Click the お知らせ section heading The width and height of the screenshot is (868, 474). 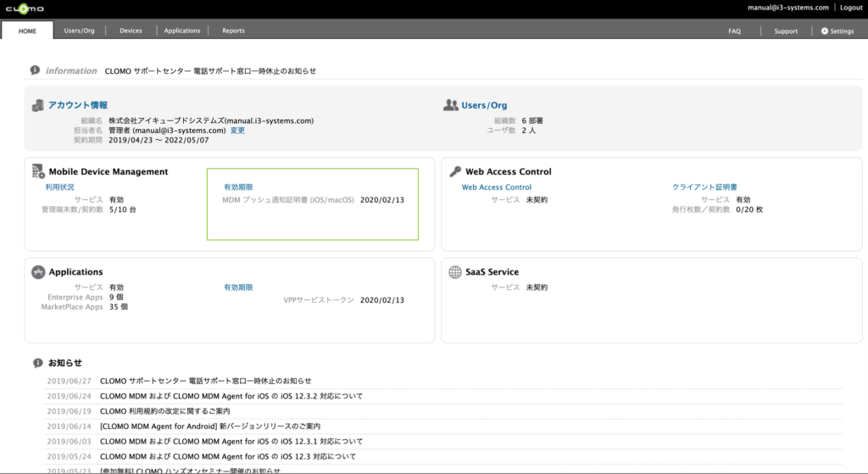[64, 363]
